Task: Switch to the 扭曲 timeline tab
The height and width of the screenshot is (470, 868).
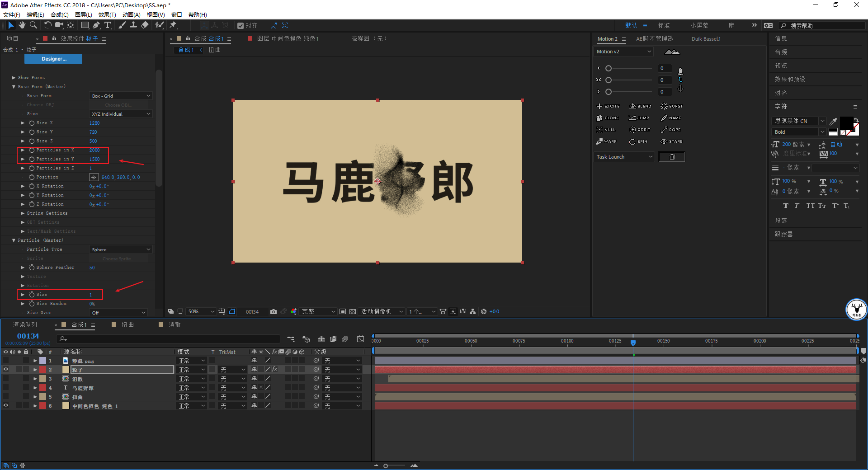Action: [x=127, y=325]
